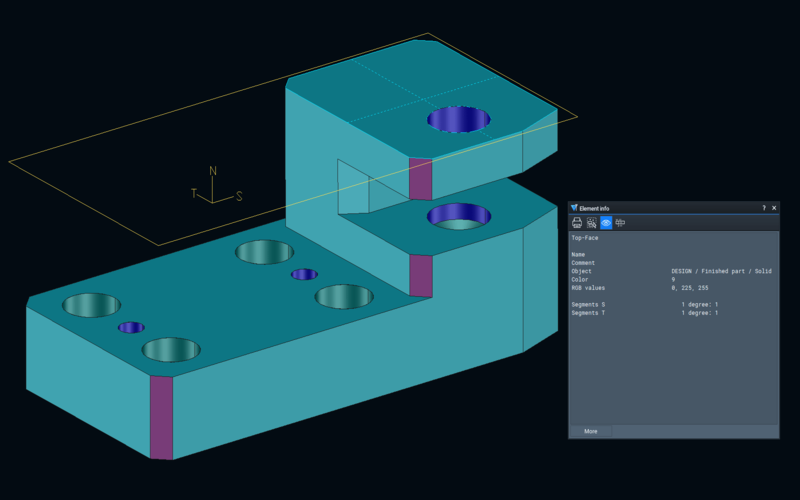Click the T axis label of the workplane
The width and height of the screenshot is (800, 500).
pos(194,193)
